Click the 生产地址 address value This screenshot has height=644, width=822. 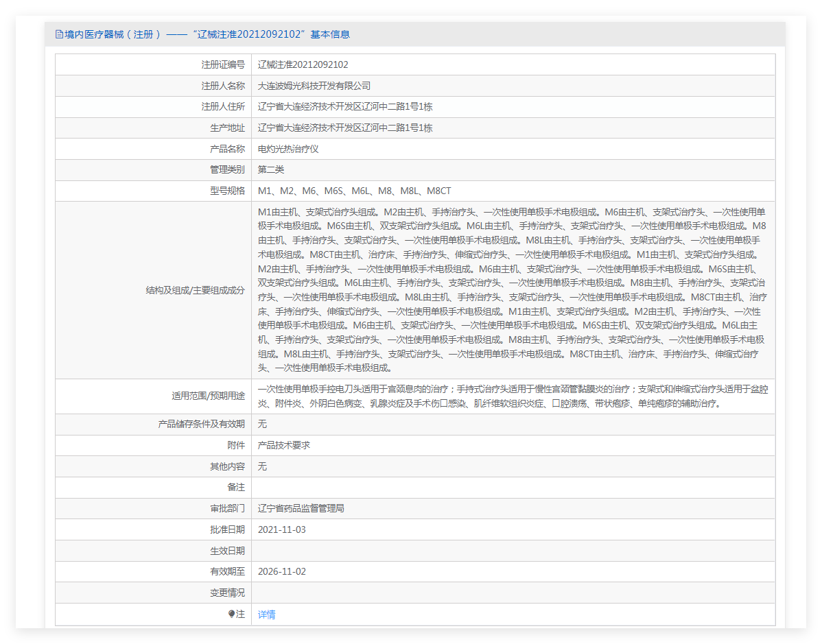click(x=345, y=128)
